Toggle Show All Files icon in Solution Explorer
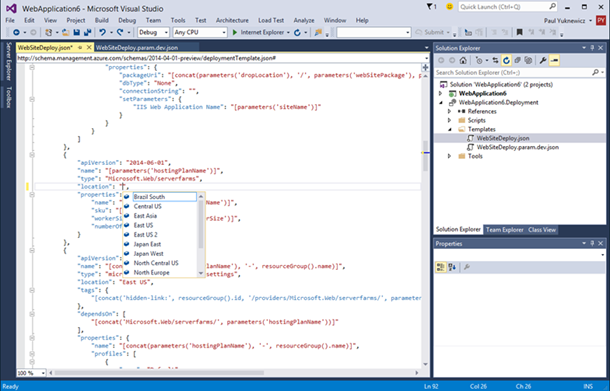 pos(528,60)
